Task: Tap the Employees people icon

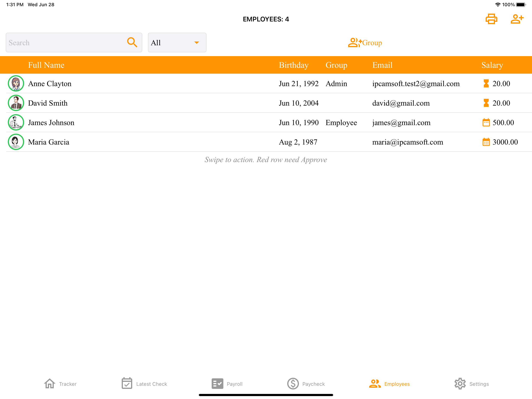Action: pyautogui.click(x=375, y=384)
